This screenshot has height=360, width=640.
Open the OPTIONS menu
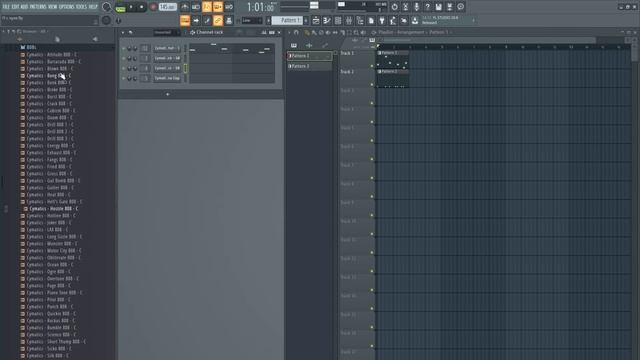tap(67, 7)
